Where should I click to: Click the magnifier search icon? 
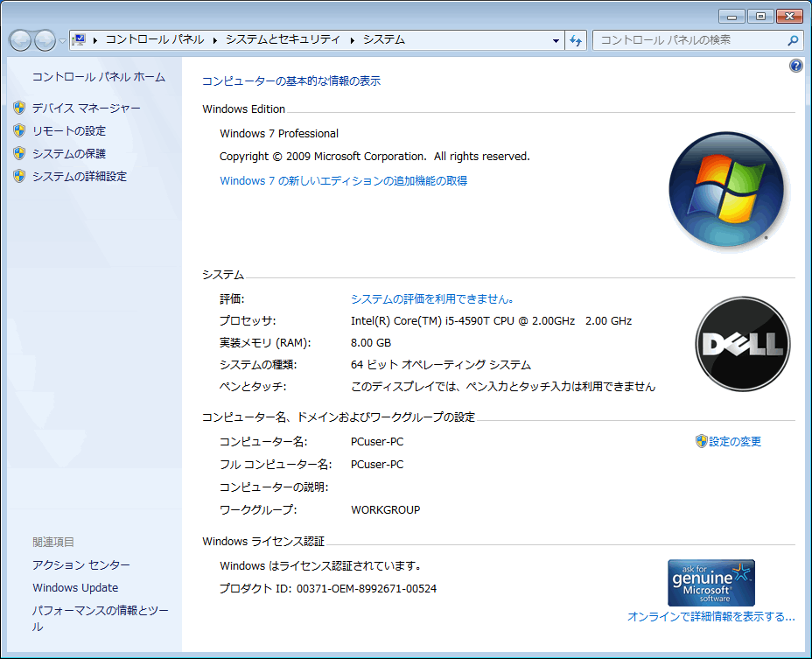point(793,40)
